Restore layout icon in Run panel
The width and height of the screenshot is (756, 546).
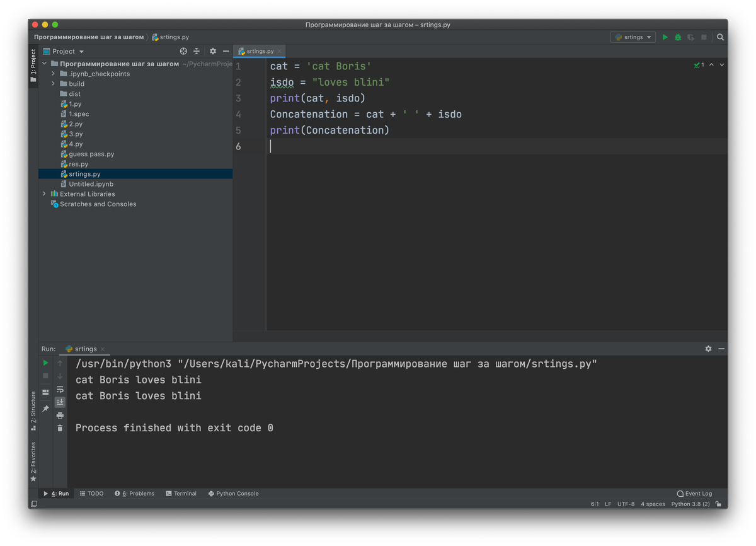(x=45, y=392)
